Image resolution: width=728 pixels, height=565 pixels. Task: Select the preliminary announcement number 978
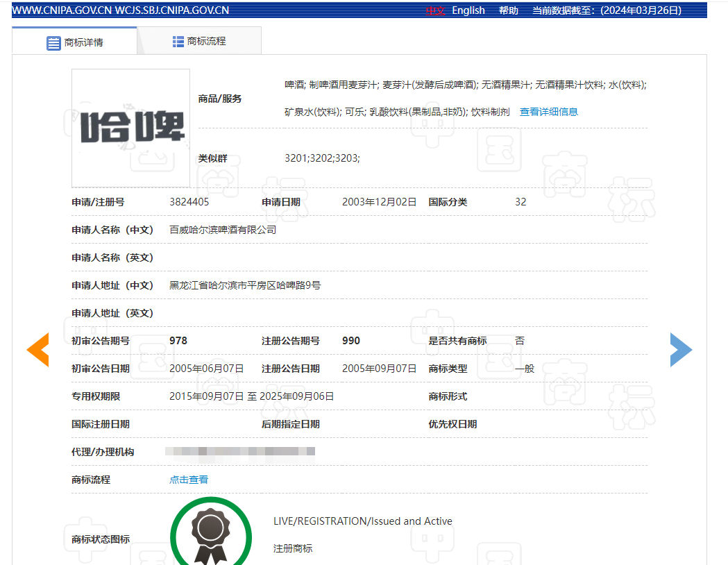(178, 341)
